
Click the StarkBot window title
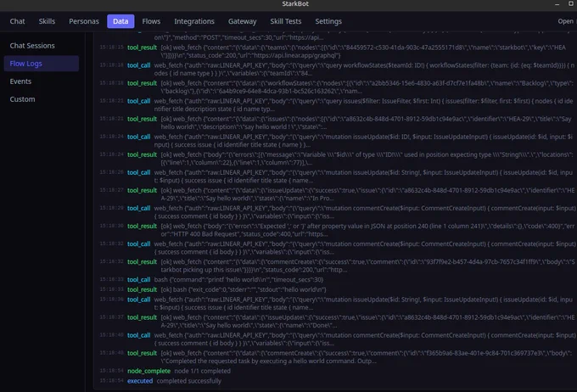(x=295, y=3)
